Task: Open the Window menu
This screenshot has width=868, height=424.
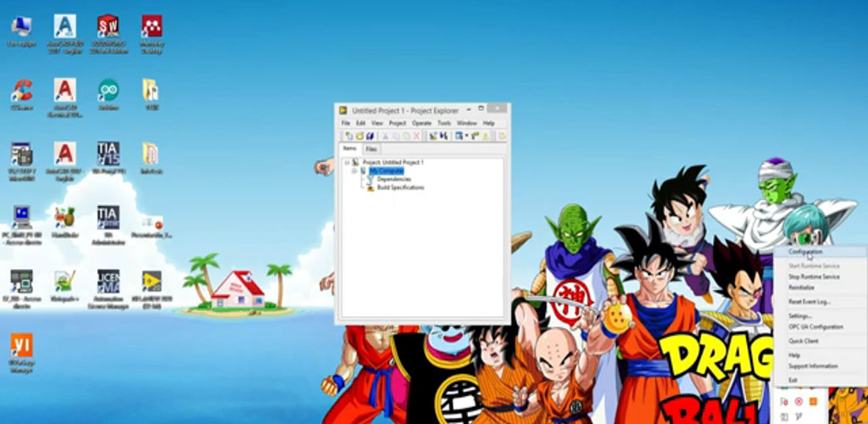Action: click(x=467, y=123)
